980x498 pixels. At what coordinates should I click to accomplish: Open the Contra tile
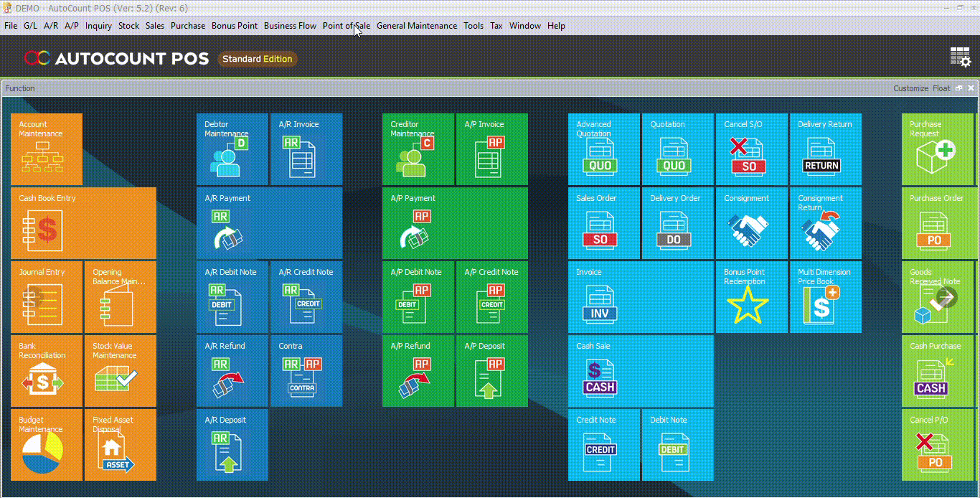(x=306, y=371)
